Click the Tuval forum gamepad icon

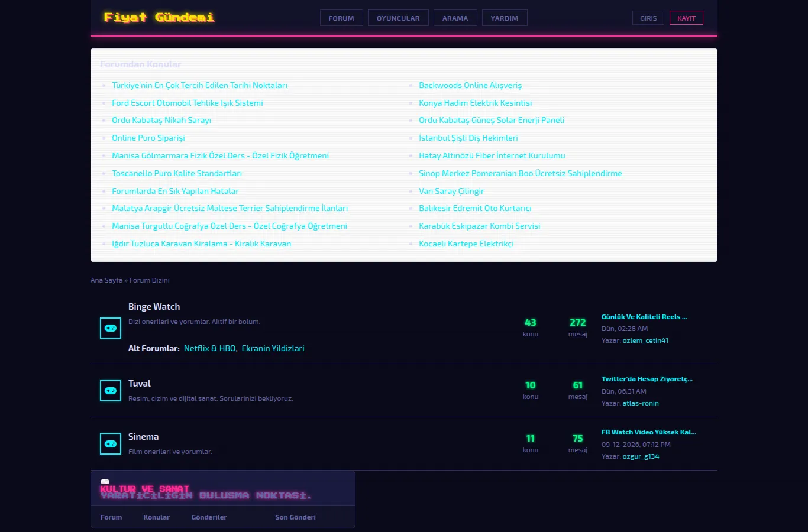pyautogui.click(x=111, y=391)
